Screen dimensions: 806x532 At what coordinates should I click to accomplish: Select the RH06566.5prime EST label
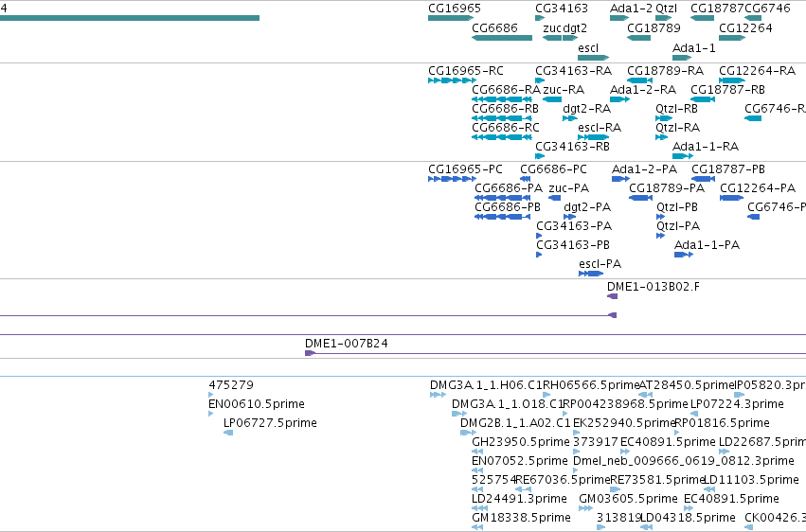coord(591,385)
